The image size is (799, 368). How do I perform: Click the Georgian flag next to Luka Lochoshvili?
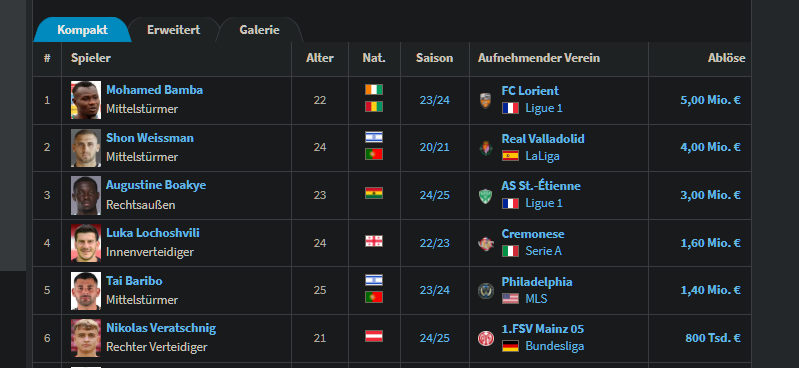[x=374, y=241]
